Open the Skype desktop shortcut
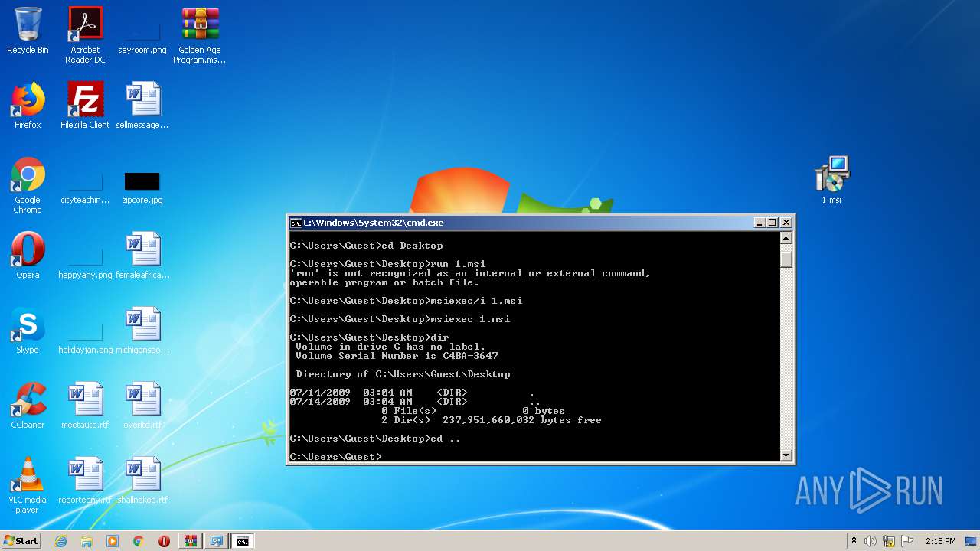The image size is (980, 551). pos(28,331)
